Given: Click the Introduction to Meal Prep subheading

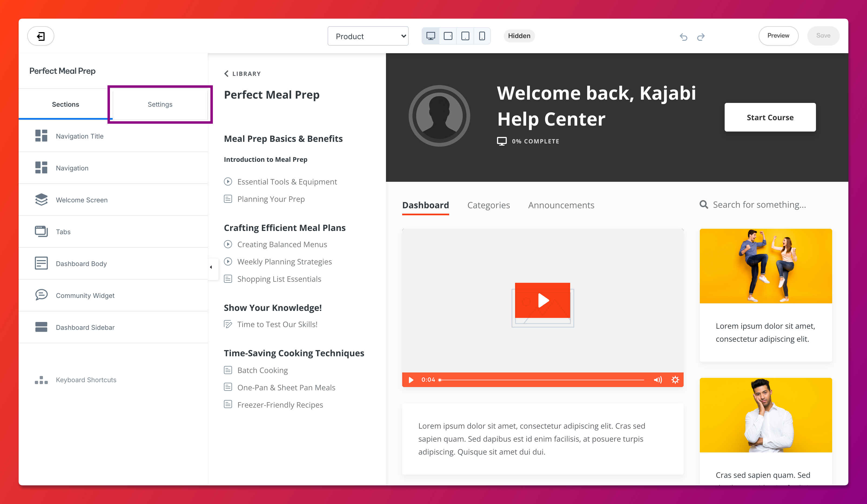Looking at the screenshot, I should pos(265,159).
